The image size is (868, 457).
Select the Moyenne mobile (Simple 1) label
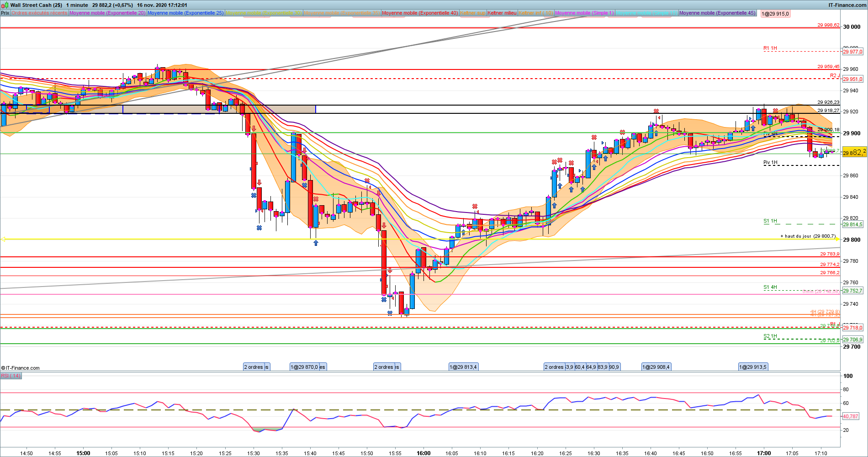coord(584,13)
